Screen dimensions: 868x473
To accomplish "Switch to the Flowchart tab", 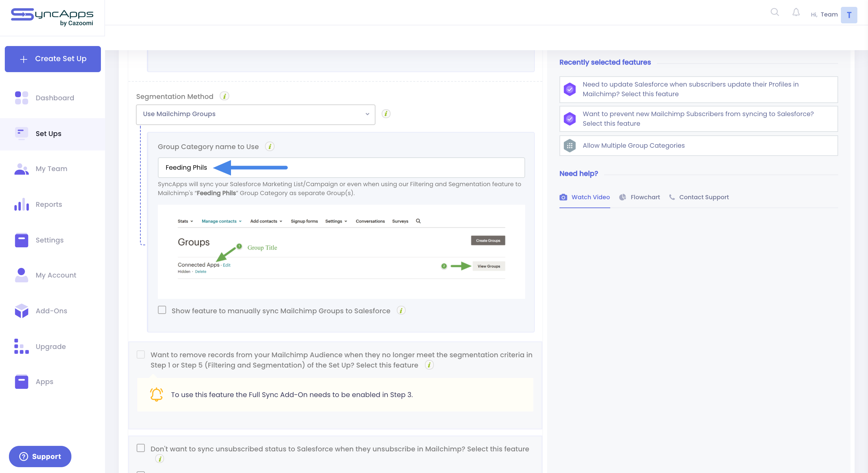I will 640,197.
